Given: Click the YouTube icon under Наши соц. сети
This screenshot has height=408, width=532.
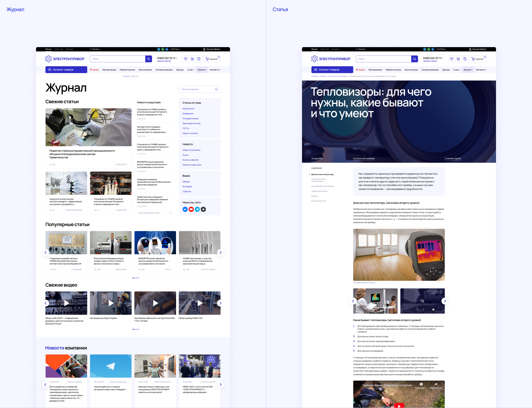Looking at the screenshot, I should (191, 209).
